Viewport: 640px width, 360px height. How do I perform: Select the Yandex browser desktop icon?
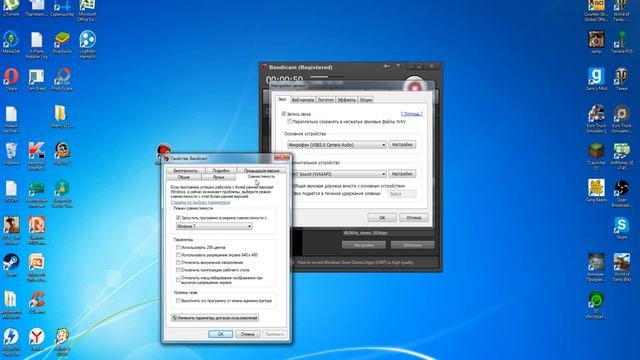(x=36, y=340)
